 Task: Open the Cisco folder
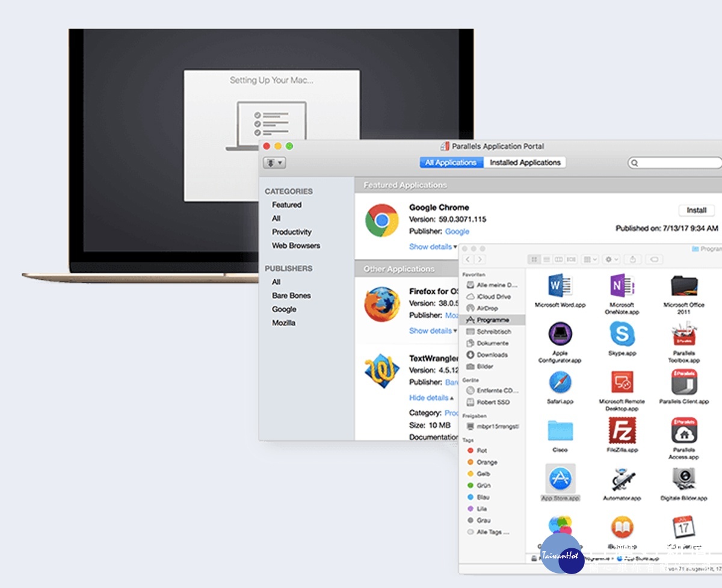point(560,430)
